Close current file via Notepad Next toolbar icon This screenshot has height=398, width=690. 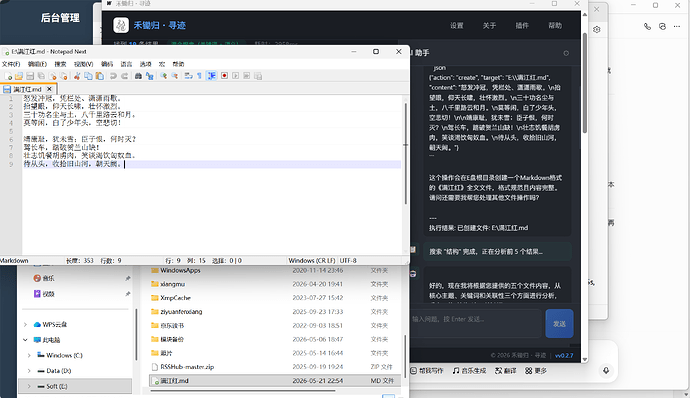coord(53,76)
